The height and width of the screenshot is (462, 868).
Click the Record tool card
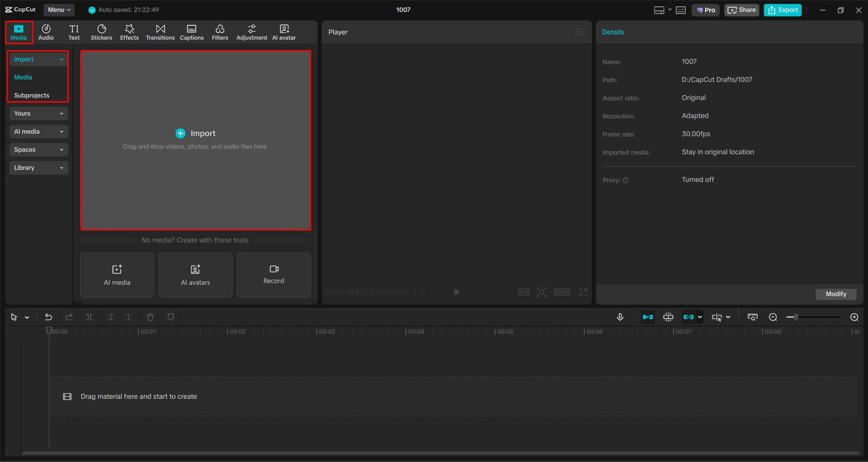click(274, 275)
